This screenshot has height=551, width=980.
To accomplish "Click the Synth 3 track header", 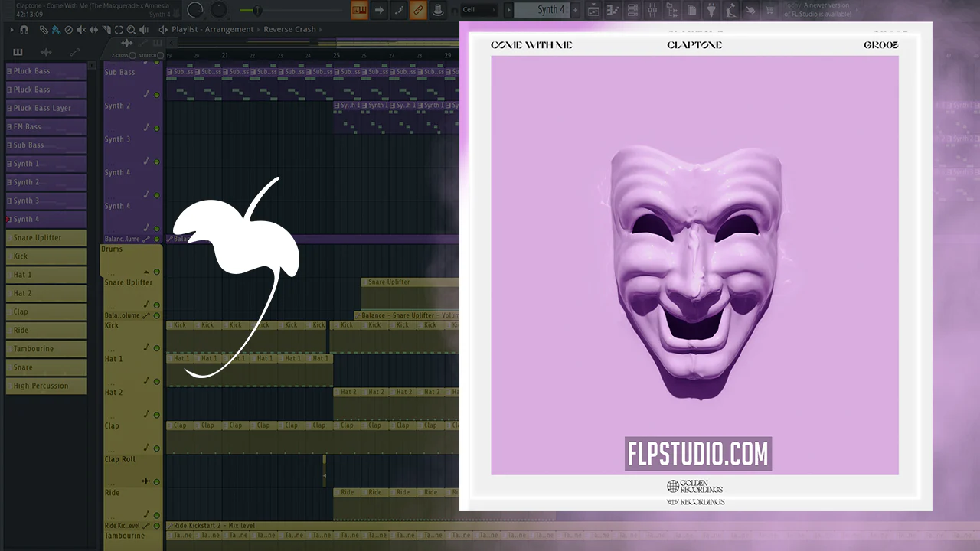I will [132, 151].
